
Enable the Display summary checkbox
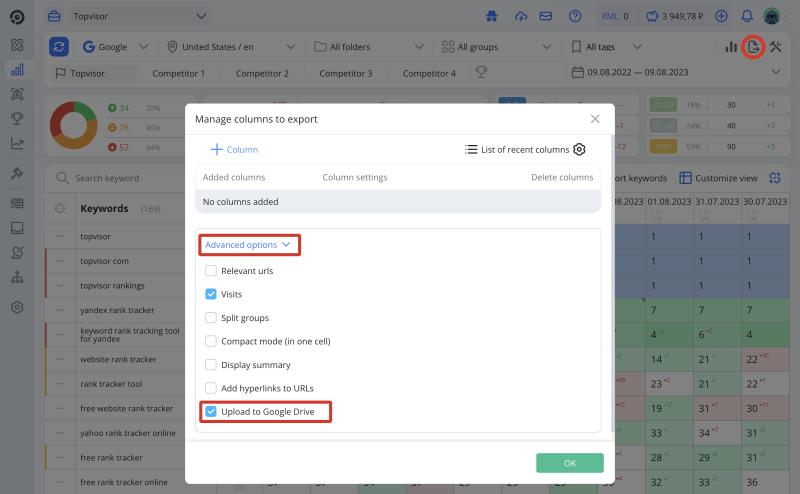coord(211,364)
